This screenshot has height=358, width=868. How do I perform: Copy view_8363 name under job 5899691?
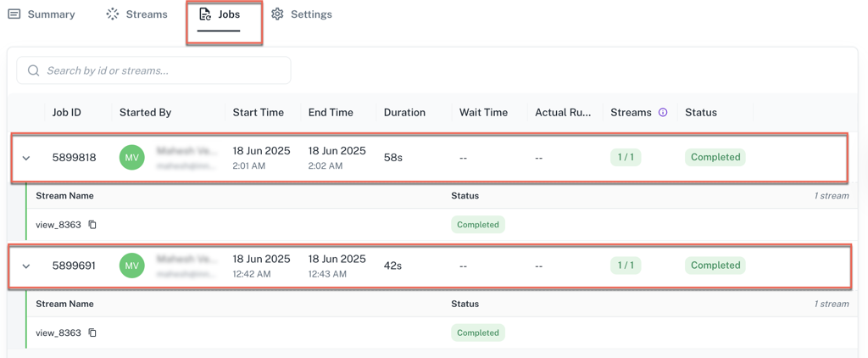click(92, 333)
